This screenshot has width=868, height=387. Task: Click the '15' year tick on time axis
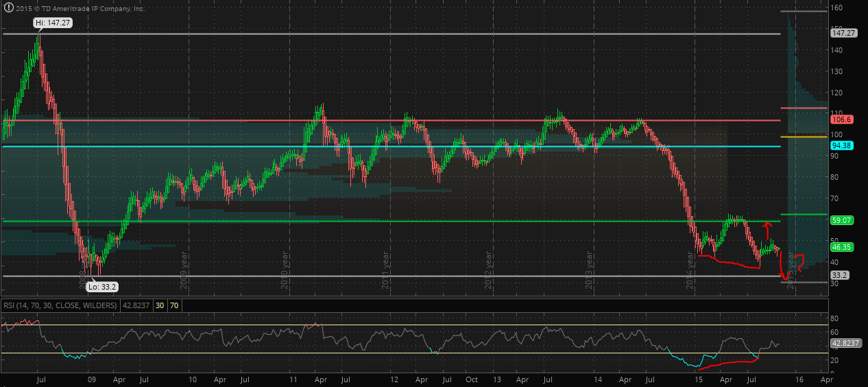pos(699,379)
